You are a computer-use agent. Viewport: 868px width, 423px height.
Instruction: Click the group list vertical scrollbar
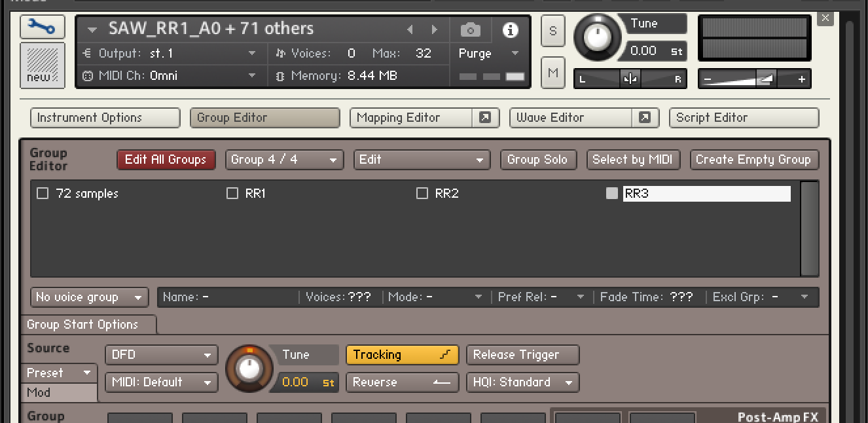pyautogui.click(x=810, y=229)
